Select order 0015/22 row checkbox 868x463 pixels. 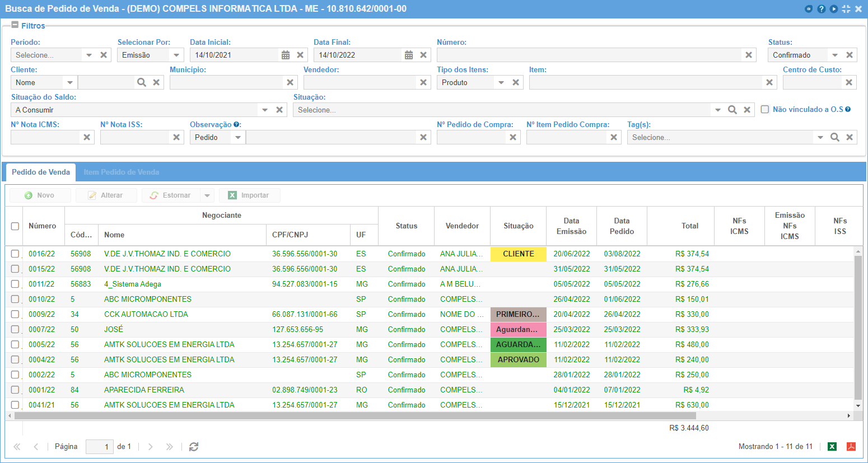15,269
